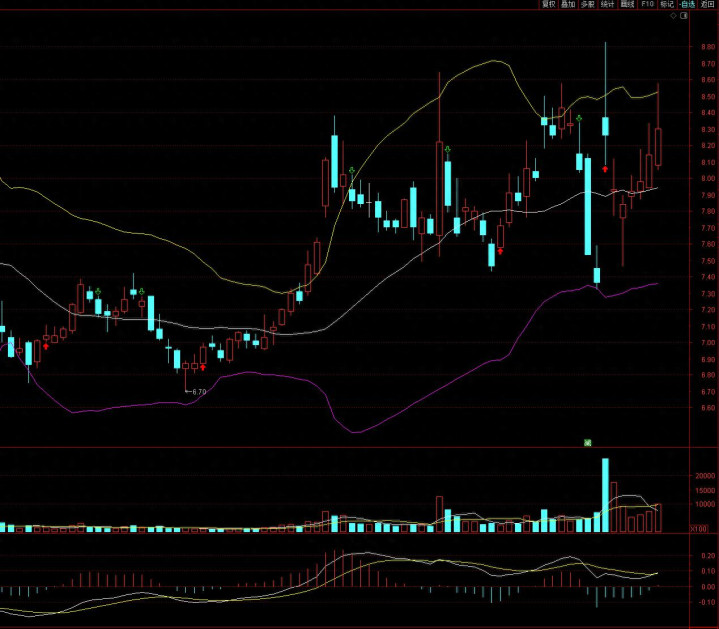Click the green info icon above the volume panel
Screen dimensions: 719x629
pos(587,442)
